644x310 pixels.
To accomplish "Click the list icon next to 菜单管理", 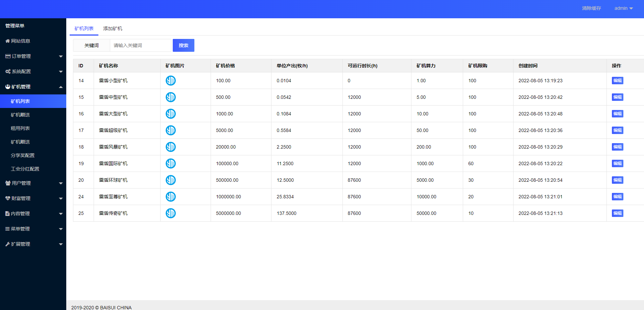I will (x=7, y=229).
